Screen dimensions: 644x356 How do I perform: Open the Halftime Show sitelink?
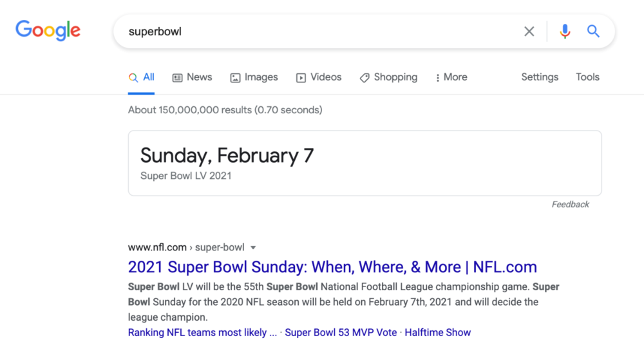tap(438, 333)
